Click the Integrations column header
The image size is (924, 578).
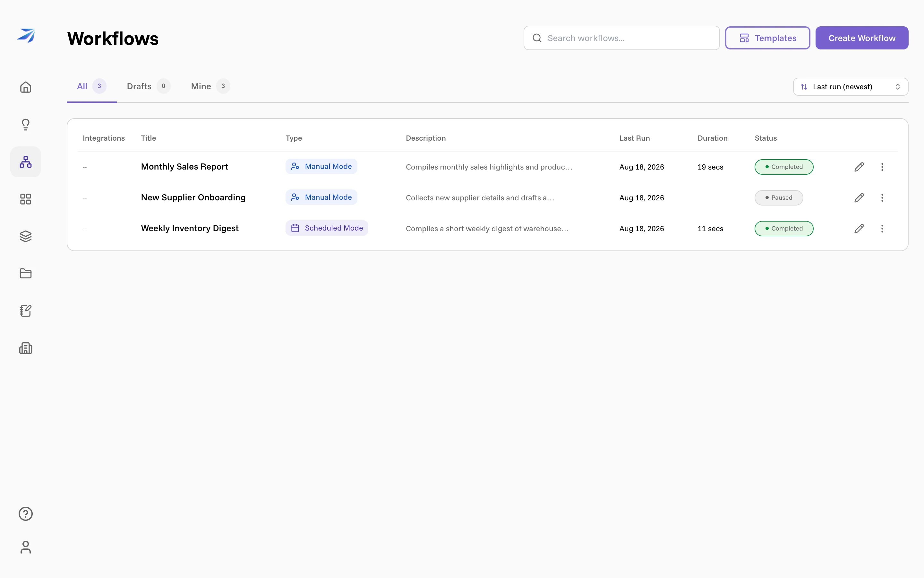click(x=104, y=138)
